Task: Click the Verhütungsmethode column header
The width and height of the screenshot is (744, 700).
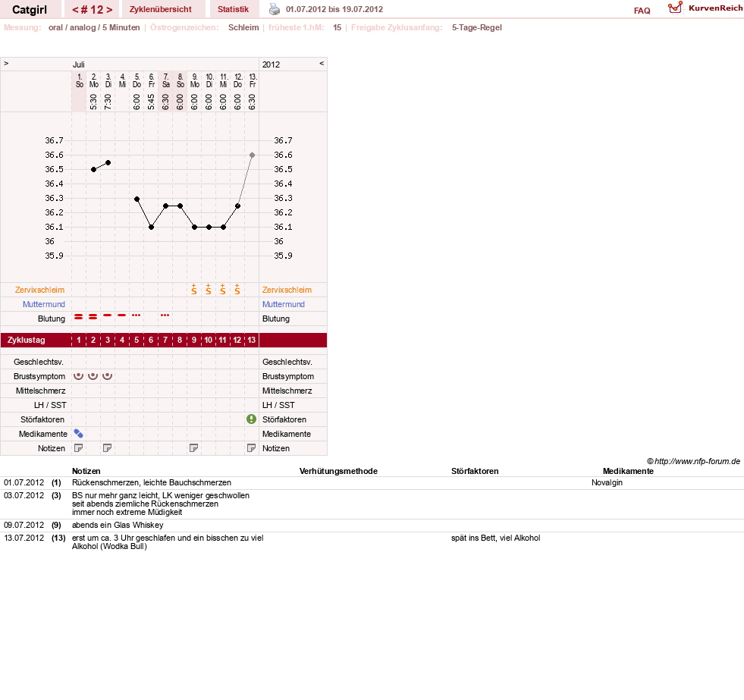Action: coord(338,471)
